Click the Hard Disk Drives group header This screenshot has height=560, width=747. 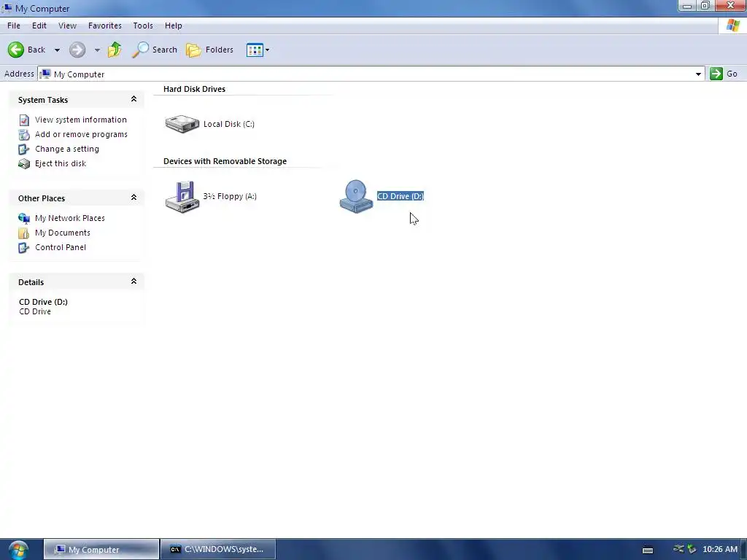click(194, 89)
